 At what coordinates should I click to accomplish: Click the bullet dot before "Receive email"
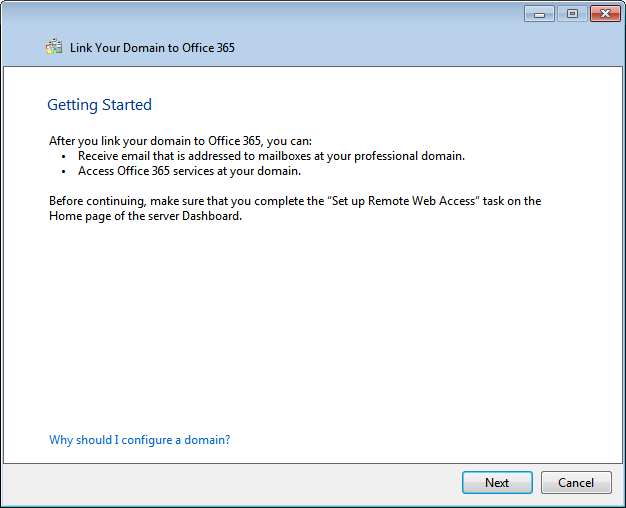click(x=63, y=157)
